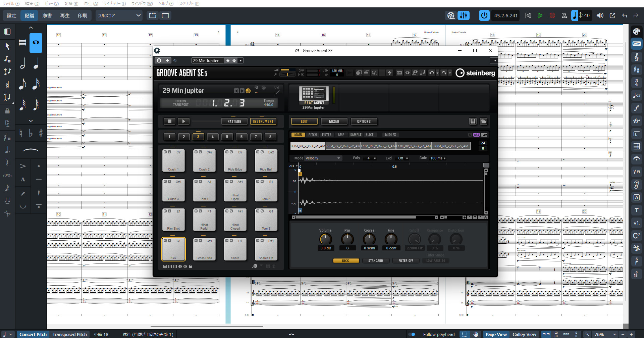Select the half note duration
The width and height of the screenshot is (644, 338).
(x=23, y=63)
